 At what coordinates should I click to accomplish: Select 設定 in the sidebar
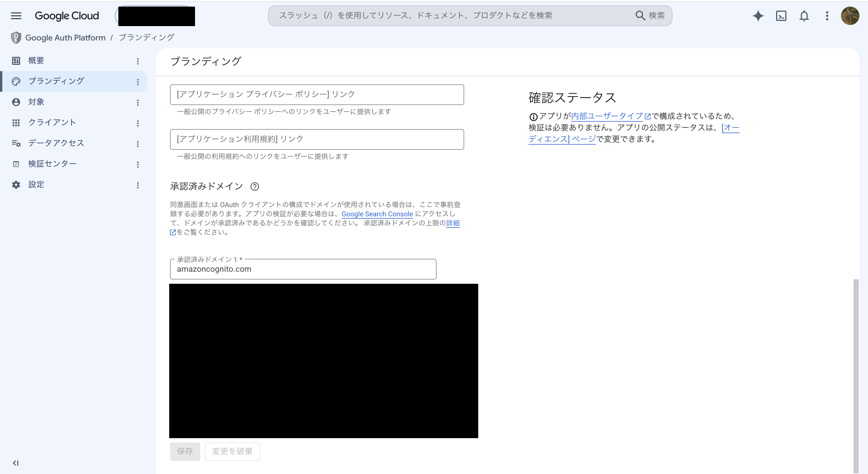(74, 185)
